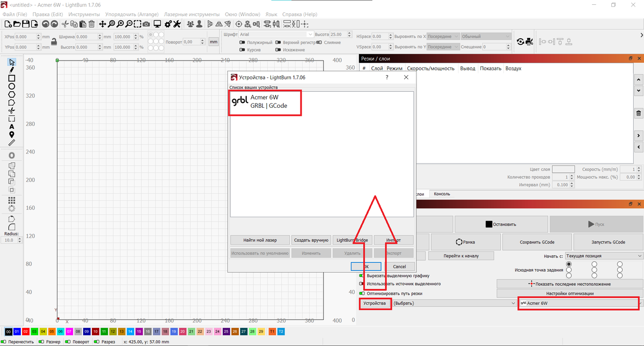Open the Acmer 6W device dropdown
Screen dimensions: 644x346
[580, 303]
